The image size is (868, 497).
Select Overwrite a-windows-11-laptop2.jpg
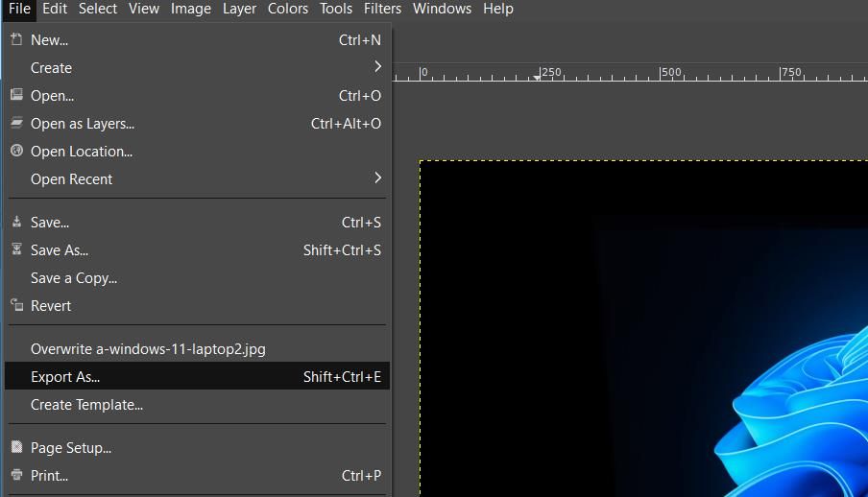point(197,349)
